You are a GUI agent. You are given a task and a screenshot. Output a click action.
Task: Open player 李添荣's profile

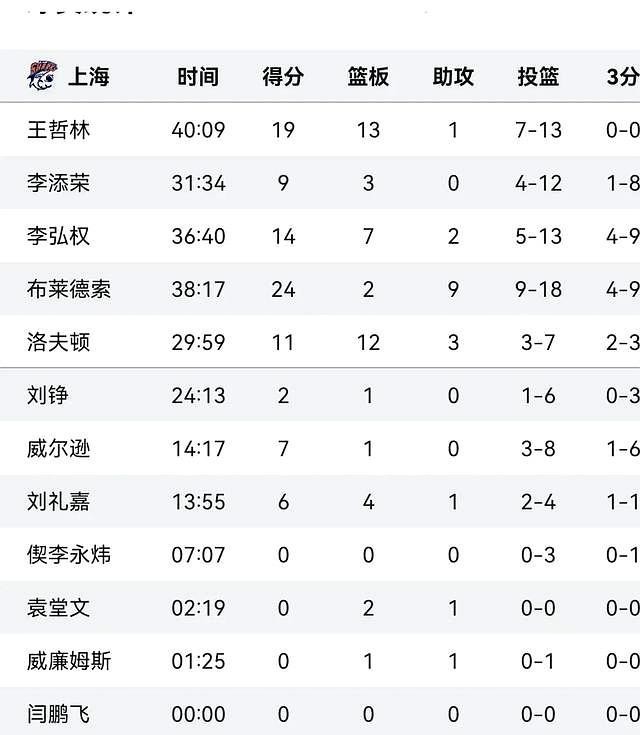point(59,183)
